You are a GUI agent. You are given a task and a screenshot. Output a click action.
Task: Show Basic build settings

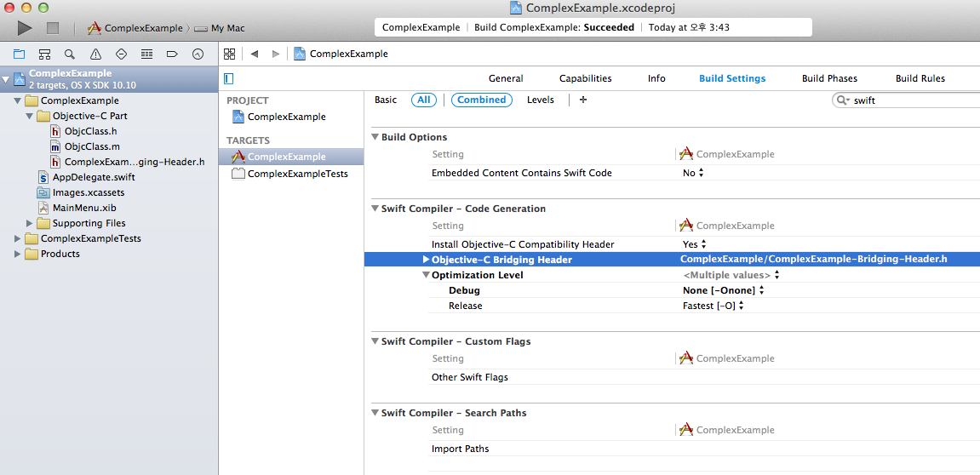click(386, 100)
